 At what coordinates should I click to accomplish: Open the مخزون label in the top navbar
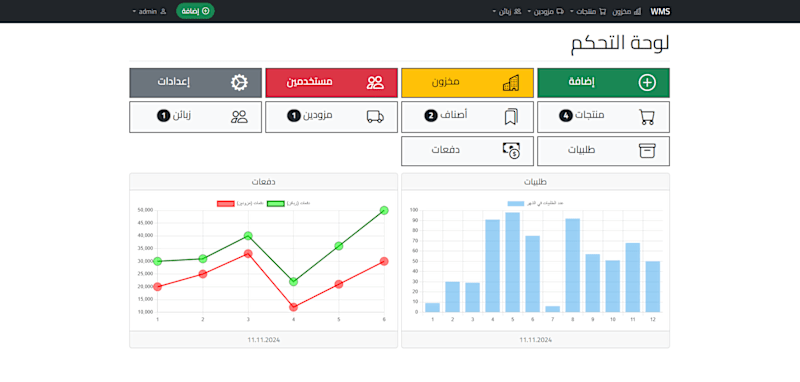point(622,12)
